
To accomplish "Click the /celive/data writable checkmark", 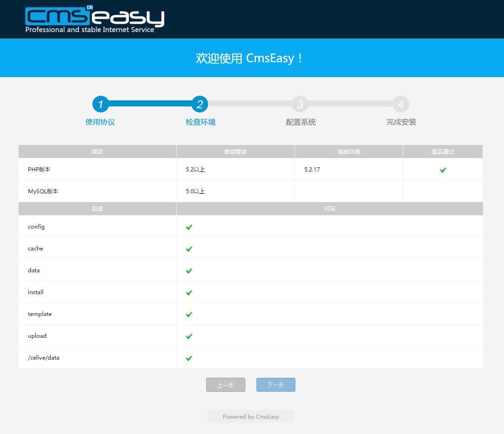I will click(189, 358).
